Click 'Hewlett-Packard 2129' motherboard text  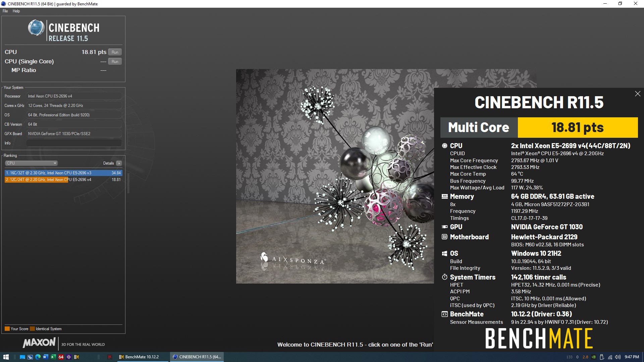pyautogui.click(x=544, y=237)
